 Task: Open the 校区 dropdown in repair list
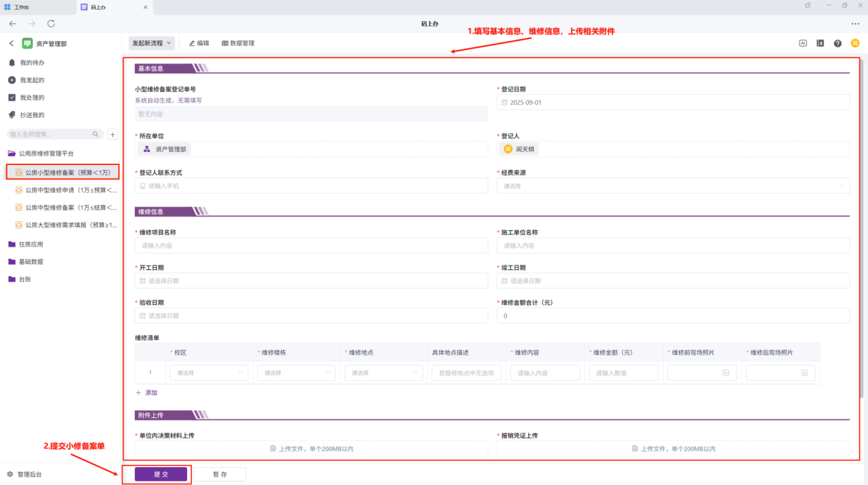[209, 373]
